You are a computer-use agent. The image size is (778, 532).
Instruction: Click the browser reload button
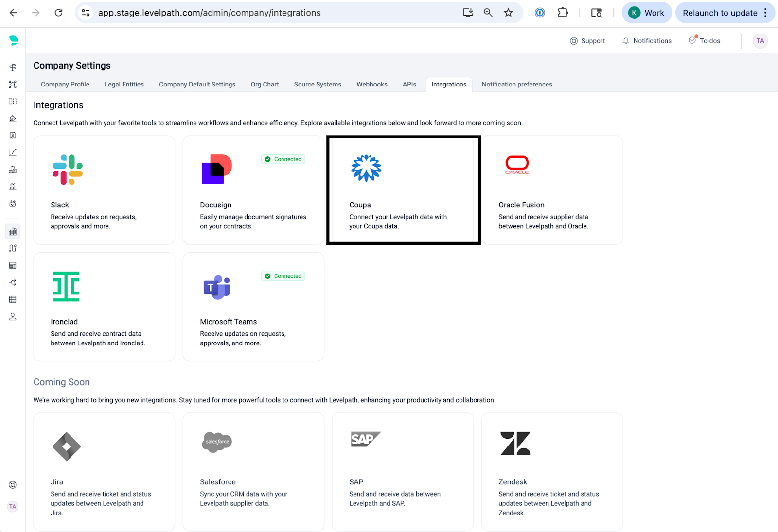pyautogui.click(x=59, y=13)
